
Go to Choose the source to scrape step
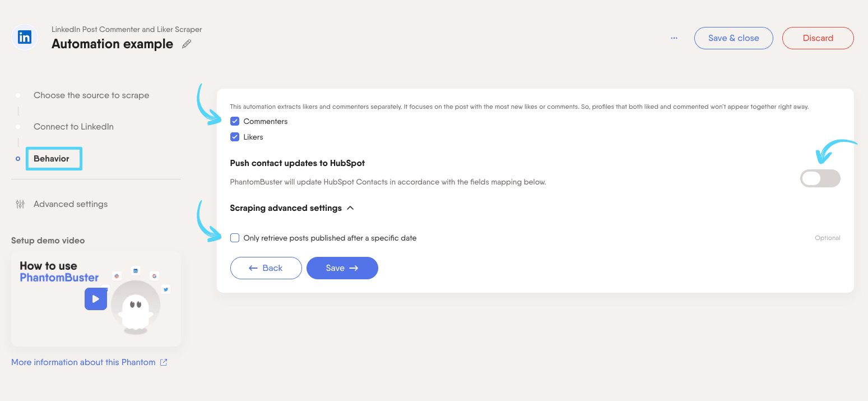pos(91,95)
